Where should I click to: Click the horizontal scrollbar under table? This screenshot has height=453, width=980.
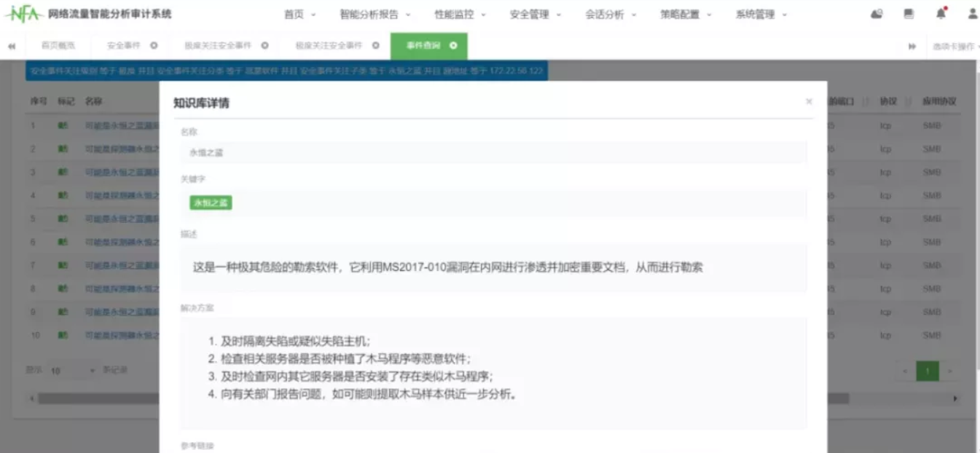coord(95,398)
